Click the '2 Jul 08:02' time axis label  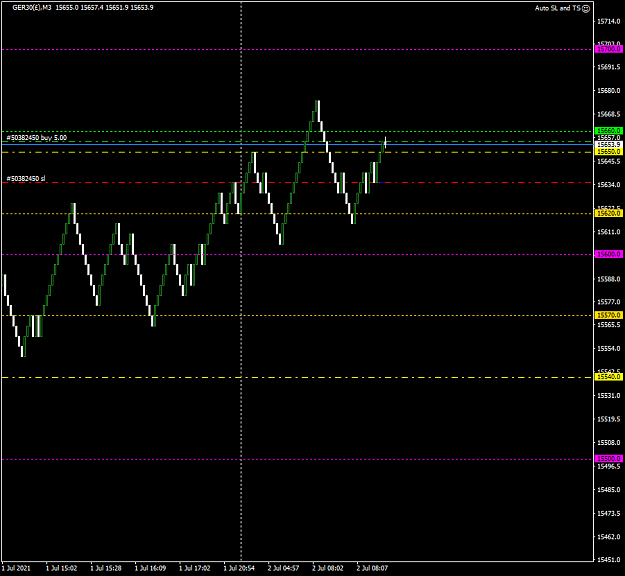tap(328, 568)
